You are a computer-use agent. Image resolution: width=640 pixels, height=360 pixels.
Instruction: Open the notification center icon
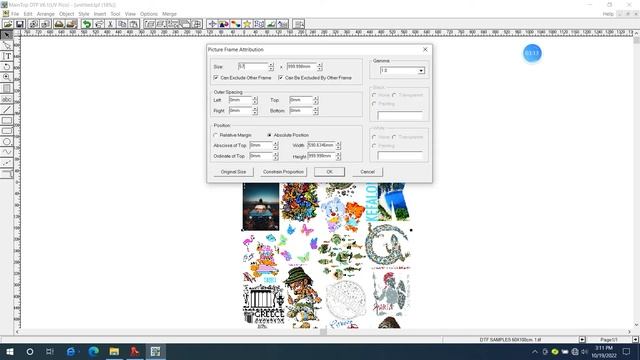627,351
